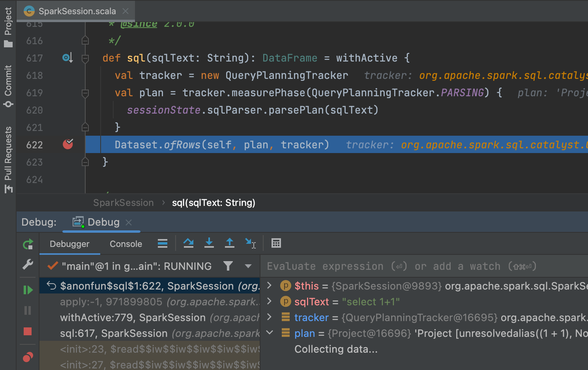Select the <init>:27 stack frame
This screenshot has height=370, width=588.
pos(150,364)
